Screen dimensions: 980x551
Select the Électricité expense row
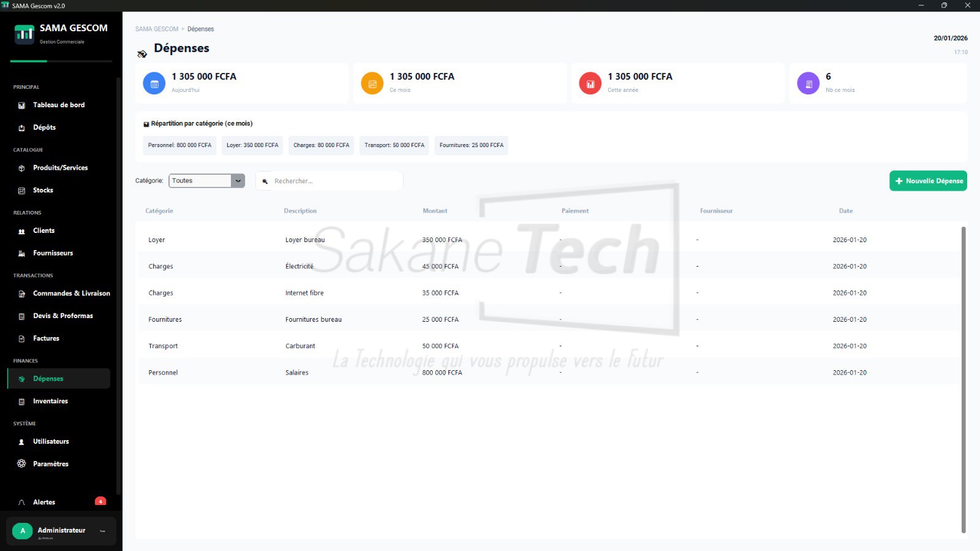(549, 267)
